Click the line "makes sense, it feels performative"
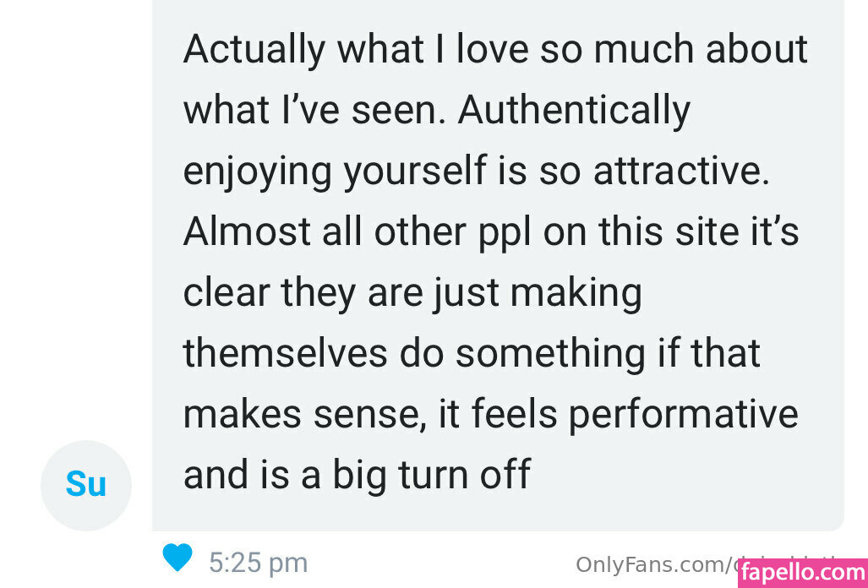868x588 pixels. click(x=490, y=414)
